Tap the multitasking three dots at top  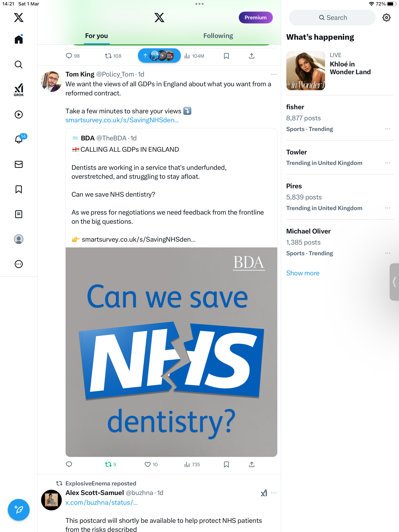[199, 4]
